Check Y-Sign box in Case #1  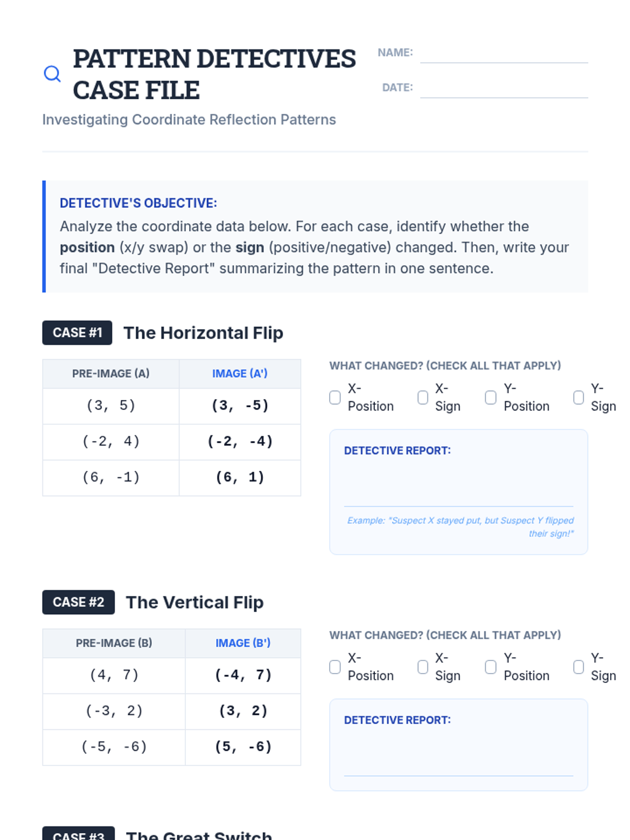click(579, 397)
